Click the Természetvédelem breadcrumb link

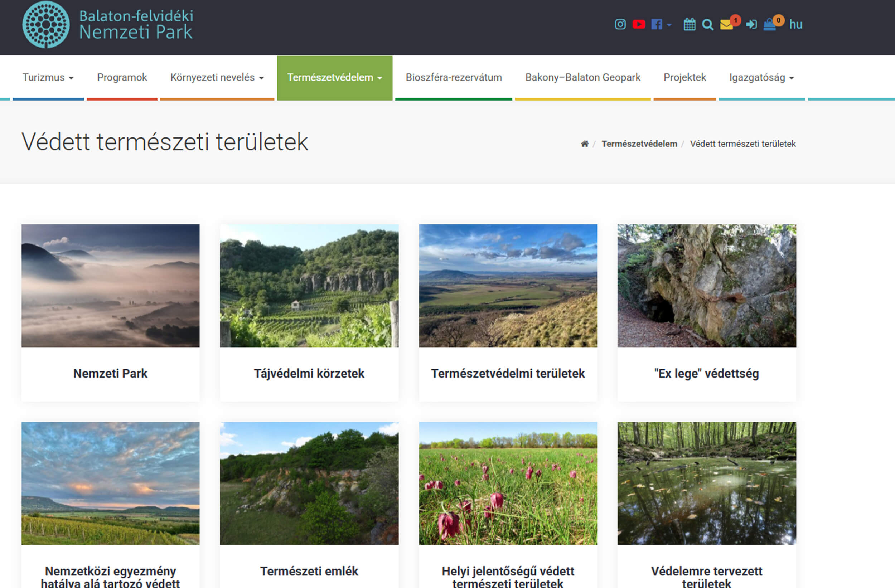[639, 144]
